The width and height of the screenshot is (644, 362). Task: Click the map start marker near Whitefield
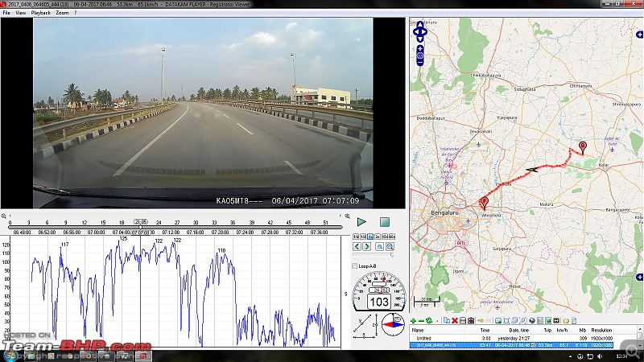[x=485, y=203]
